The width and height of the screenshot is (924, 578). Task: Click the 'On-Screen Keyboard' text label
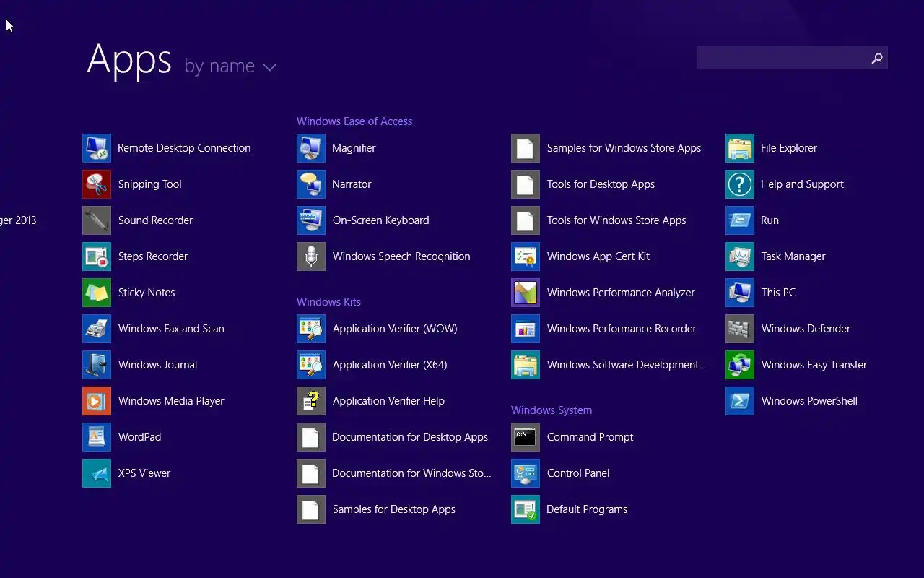[x=380, y=220]
